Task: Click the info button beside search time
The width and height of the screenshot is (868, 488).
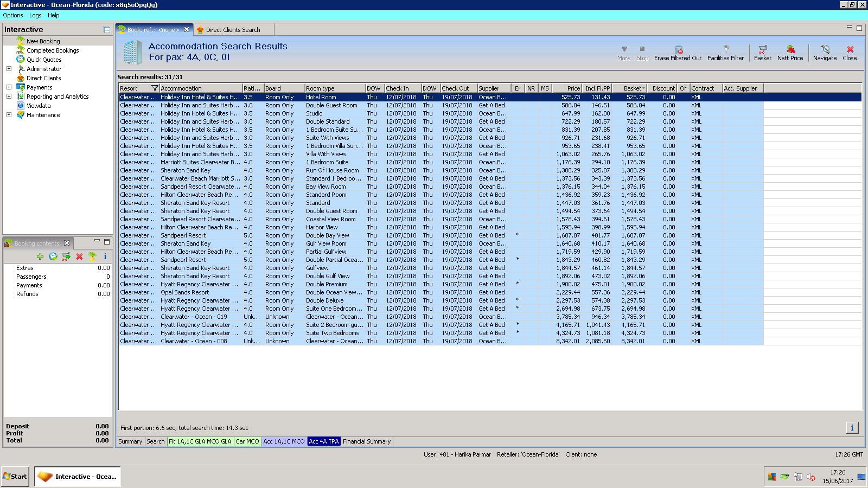Action: 852,428
